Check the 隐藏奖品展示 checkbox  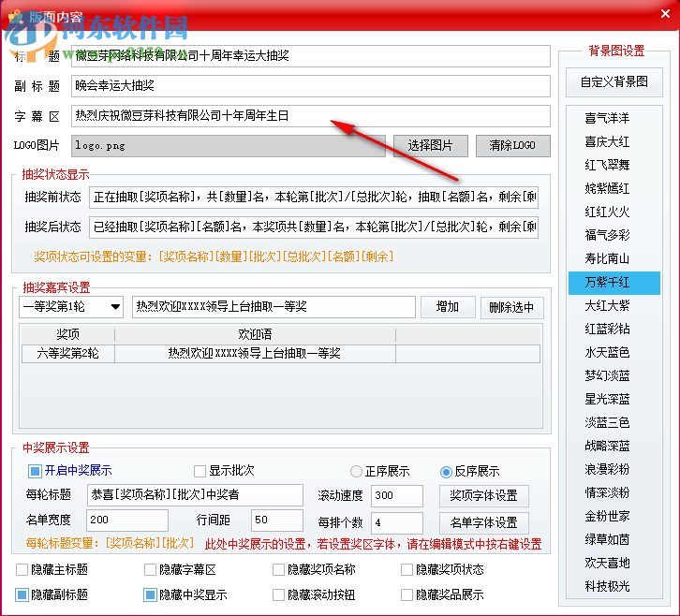click(x=407, y=594)
